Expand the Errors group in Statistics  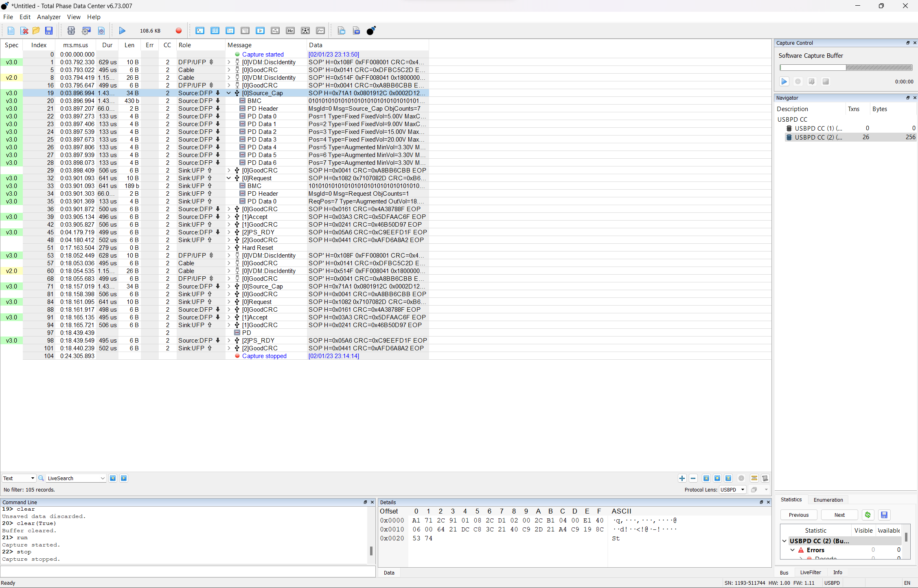[x=792, y=550]
